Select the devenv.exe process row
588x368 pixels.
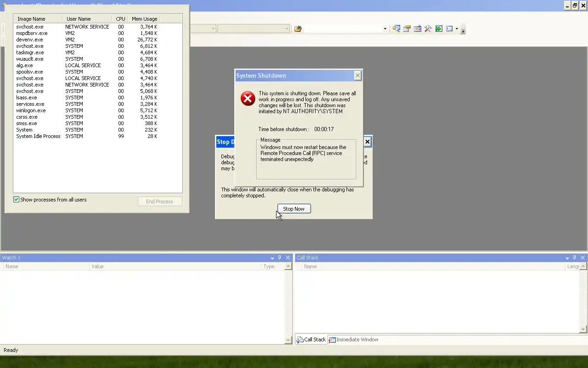(x=87, y=40)
